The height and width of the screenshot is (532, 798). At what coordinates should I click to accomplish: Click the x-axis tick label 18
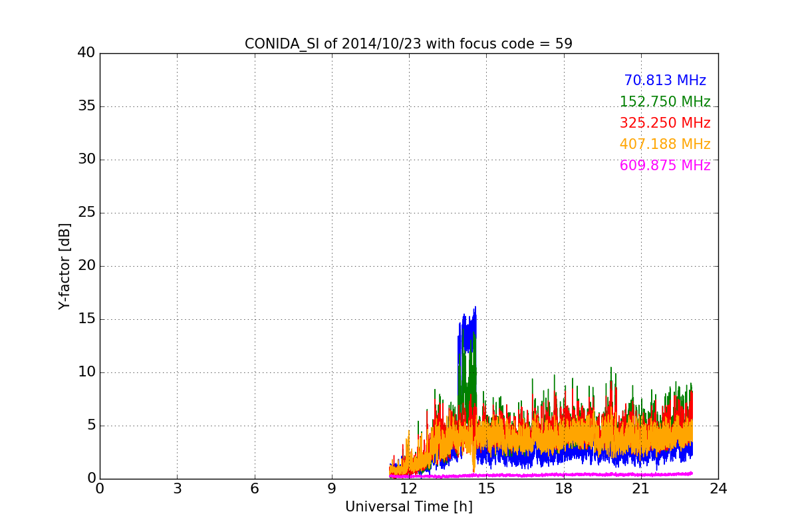point(563,489)
